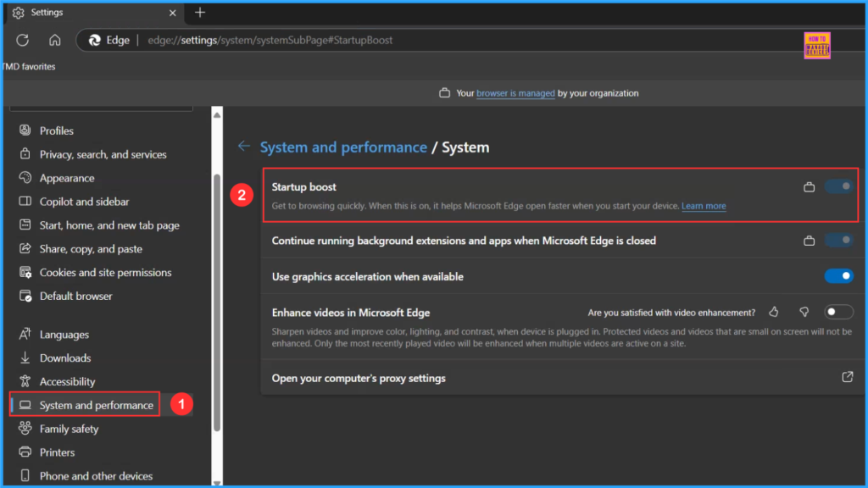
Task: Click the Start, home, new tab page icon
Action: click(x=25, y=225)
